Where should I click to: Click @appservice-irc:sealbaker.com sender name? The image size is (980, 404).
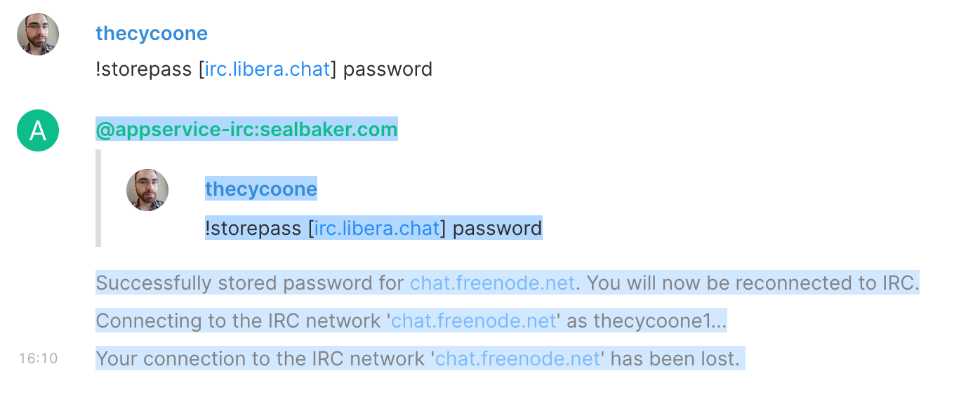point(246,130)
